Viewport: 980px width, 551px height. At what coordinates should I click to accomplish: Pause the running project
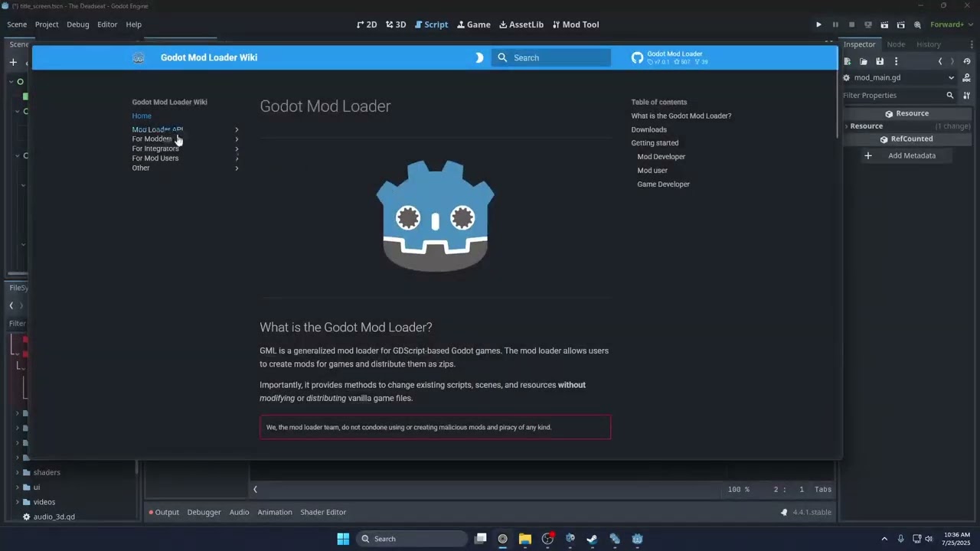(835, 24)
